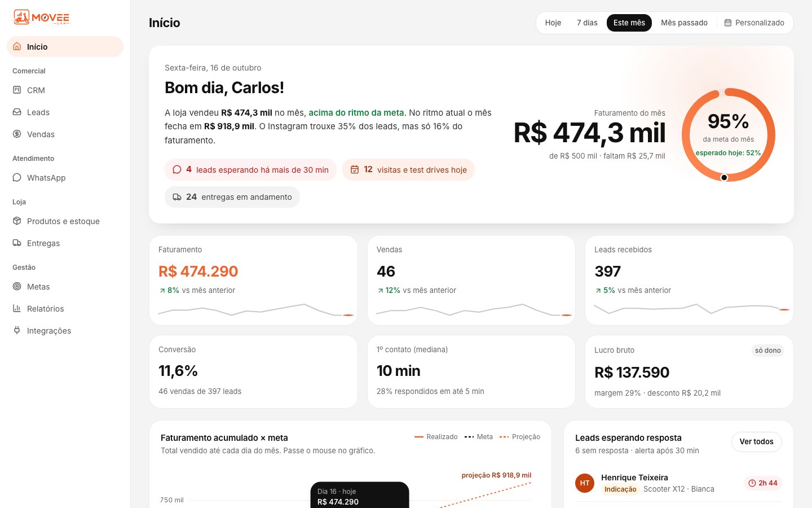The width and height of the screenshot is (812, 508).
Task: Select the 7 dias period filter
Action: tap(587, 23)
